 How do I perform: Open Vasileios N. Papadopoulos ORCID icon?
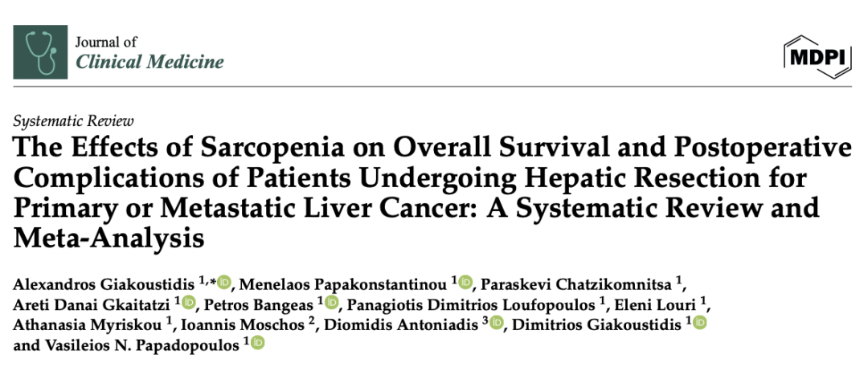point(258,344)
